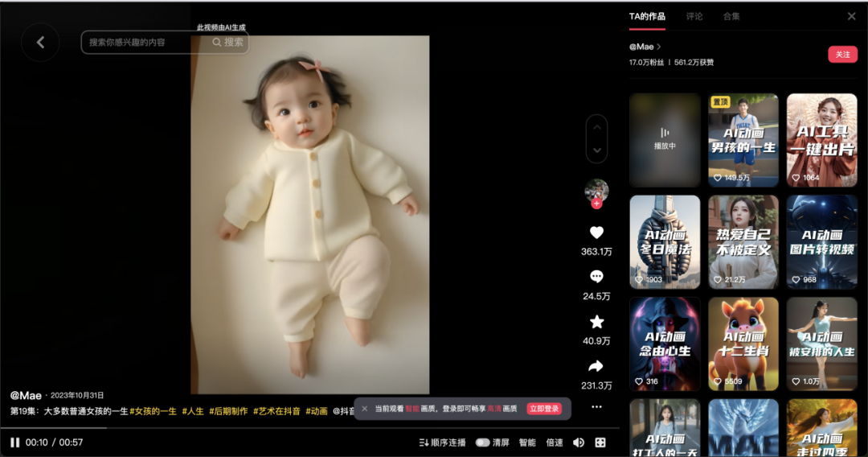The height and width of the screenshot is (457, 868).
Task: Click the 40.9万 favorites count
Action: point(596,341)
